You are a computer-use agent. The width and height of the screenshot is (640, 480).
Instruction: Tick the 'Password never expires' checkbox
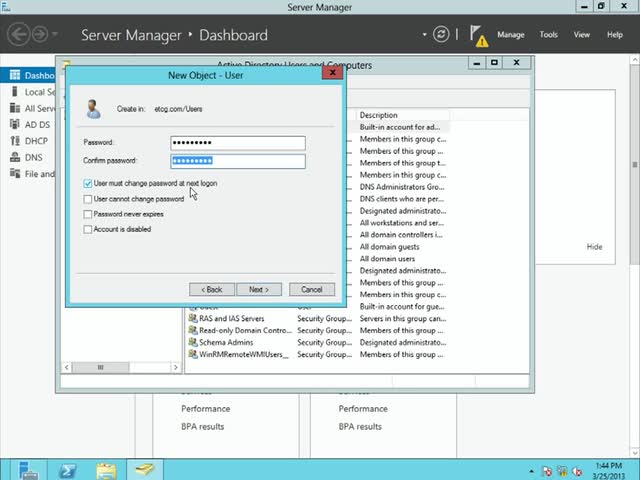(x=87, y=214)
